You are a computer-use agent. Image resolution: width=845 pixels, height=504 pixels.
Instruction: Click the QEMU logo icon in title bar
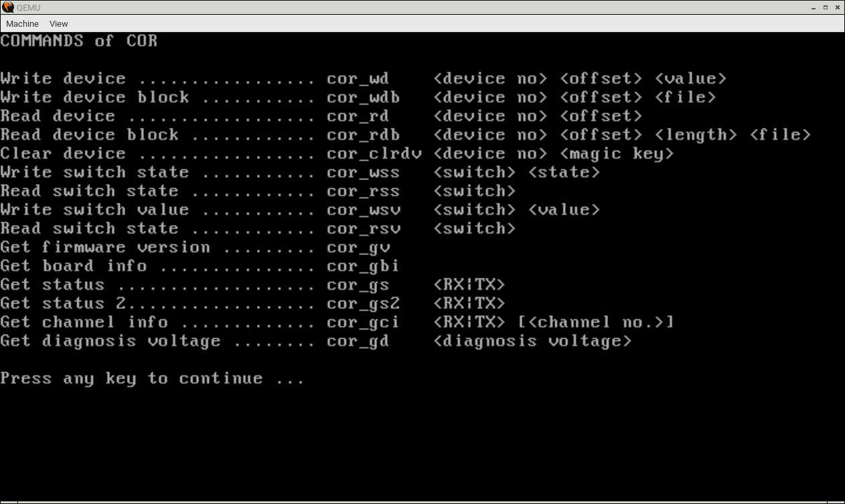click(x=8, y=7)
